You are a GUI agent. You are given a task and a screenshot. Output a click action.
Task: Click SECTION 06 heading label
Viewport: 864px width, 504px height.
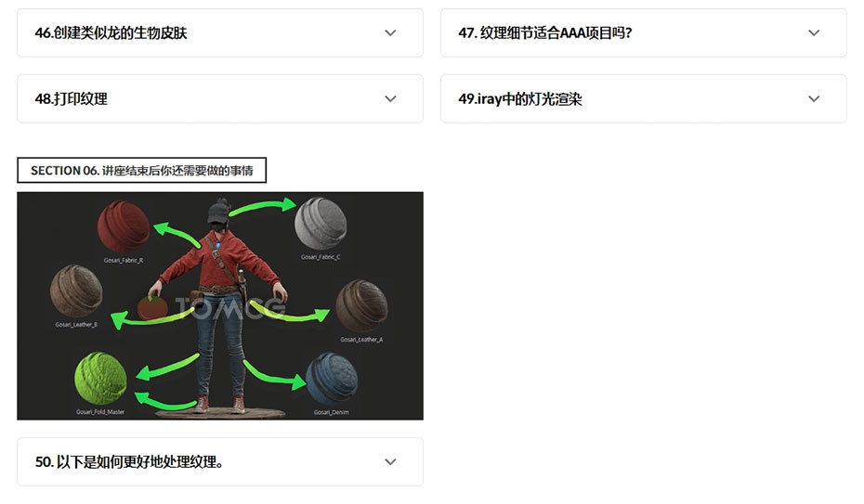click(141, 171)
